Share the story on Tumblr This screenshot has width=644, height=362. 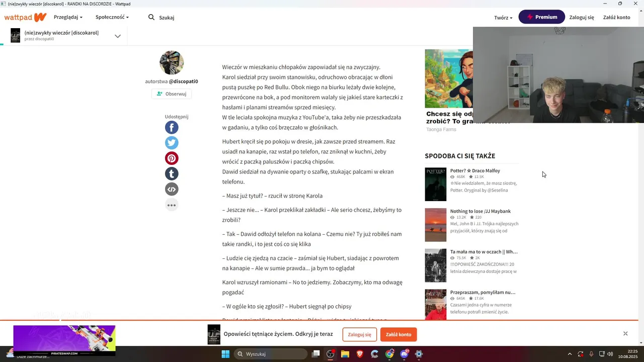point(172,174)
